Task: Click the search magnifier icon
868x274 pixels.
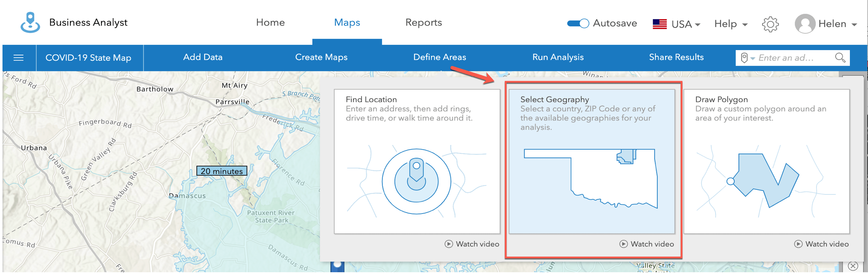Action: [840, 58]
